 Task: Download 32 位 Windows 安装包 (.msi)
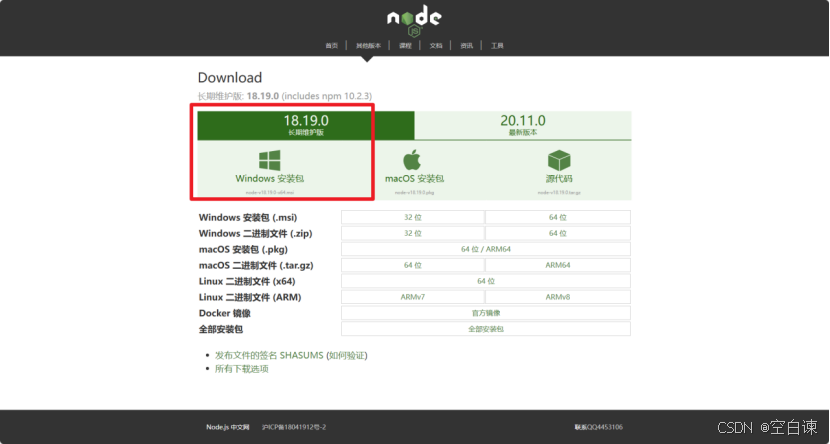(x=413, y=218)
